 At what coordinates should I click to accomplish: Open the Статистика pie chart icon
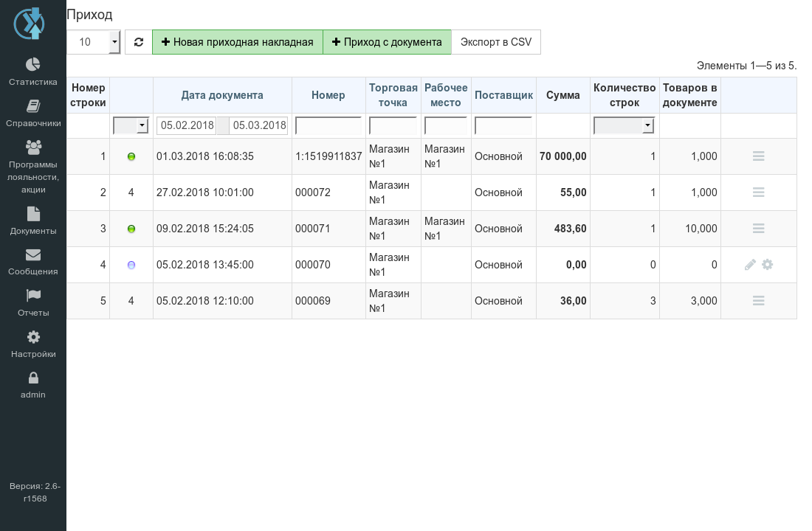[x=33, y=64]
